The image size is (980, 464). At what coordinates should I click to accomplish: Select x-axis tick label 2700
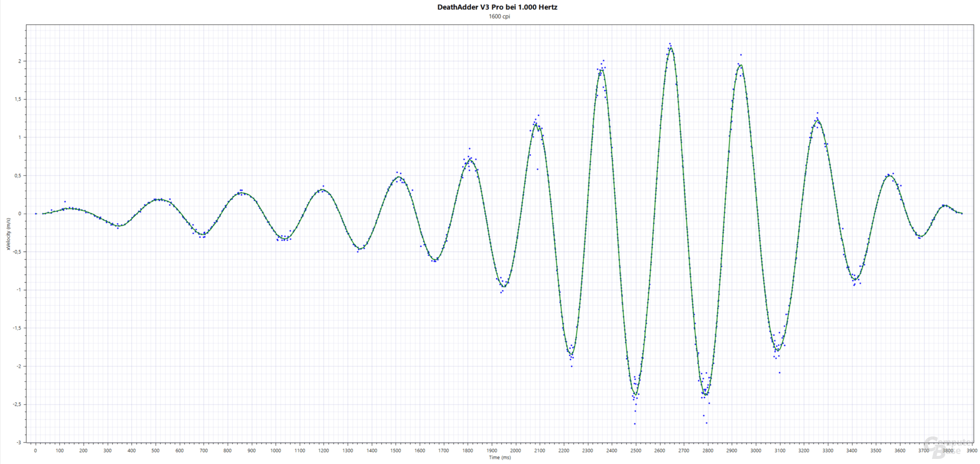click(x=683, y=450)
